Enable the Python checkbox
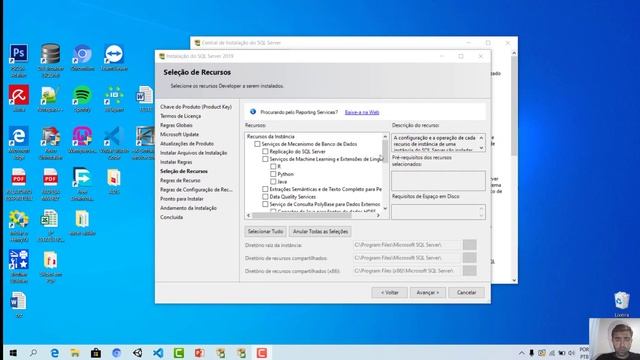 (x=273, y=174)
